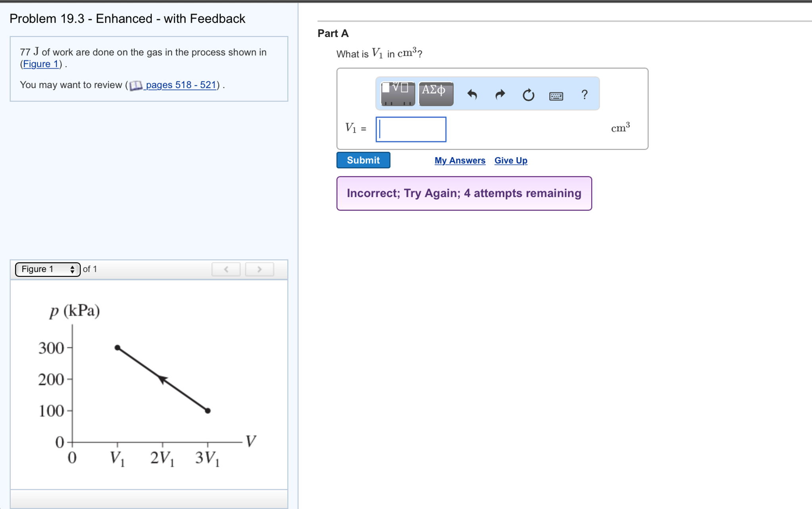The width and height of the screenshot is (812, 509).
Task: Click the 'What is V1 in cm³?' question text
Action: [379, 53]
